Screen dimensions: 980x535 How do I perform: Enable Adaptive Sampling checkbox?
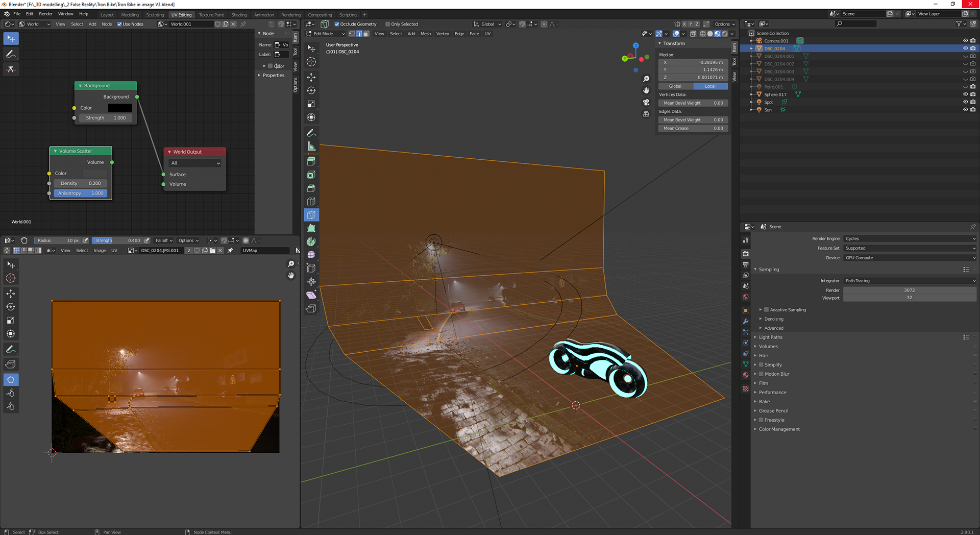(766, 310)
